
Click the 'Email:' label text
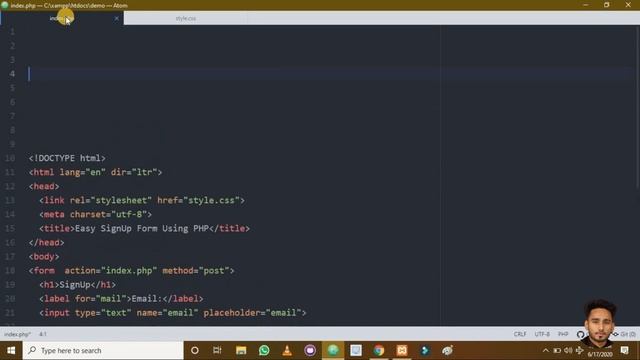pos(147,299)
